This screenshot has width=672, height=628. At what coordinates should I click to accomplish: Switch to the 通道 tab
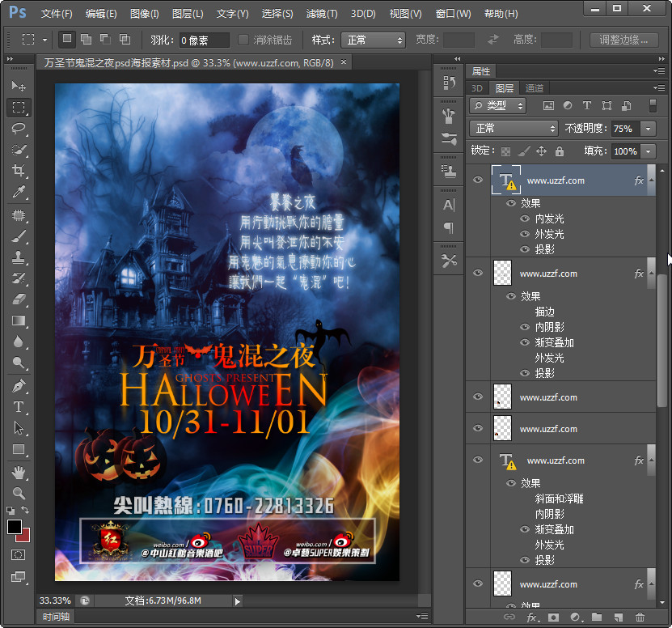point(534,88)
